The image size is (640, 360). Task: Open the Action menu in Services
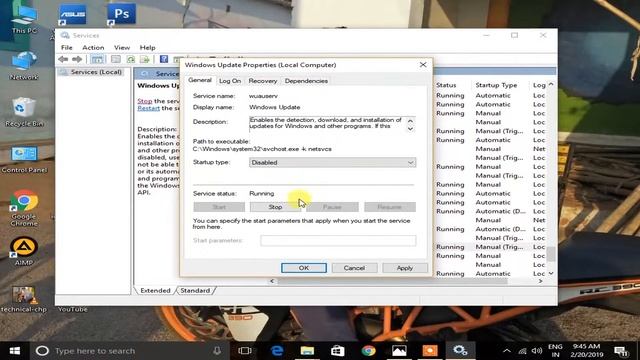tap(93, 47)
